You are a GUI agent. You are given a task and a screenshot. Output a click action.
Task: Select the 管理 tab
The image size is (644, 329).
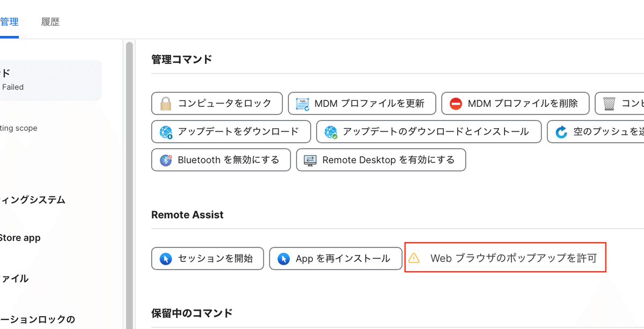pos(9,22)
